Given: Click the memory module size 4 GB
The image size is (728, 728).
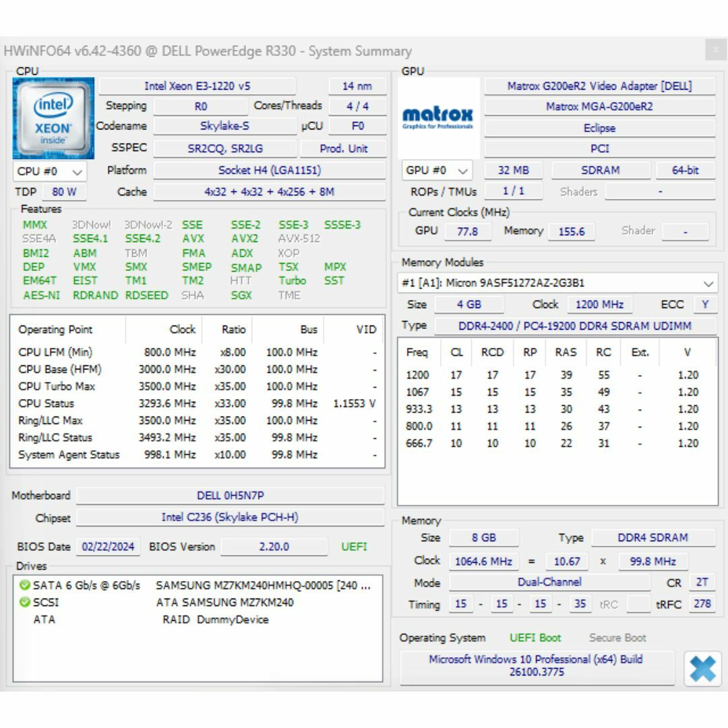Looking at the screenshot, I should (469, 305).
